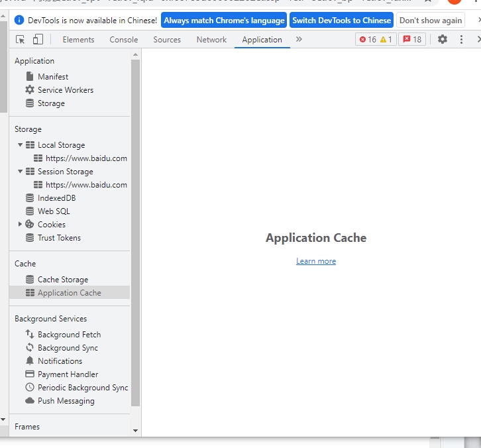Click the Local Storage grid icon

pos(30,145)
